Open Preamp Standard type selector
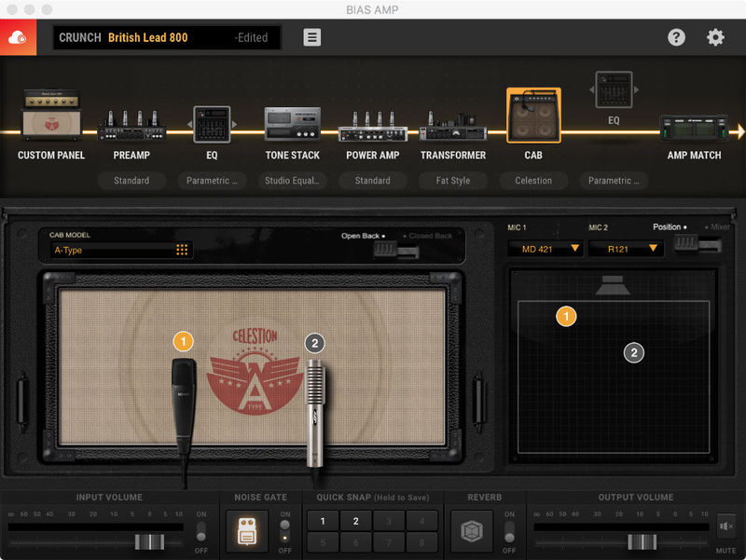Image resolution: width=746 pixels, height=560 pixels. click(131, 181)
